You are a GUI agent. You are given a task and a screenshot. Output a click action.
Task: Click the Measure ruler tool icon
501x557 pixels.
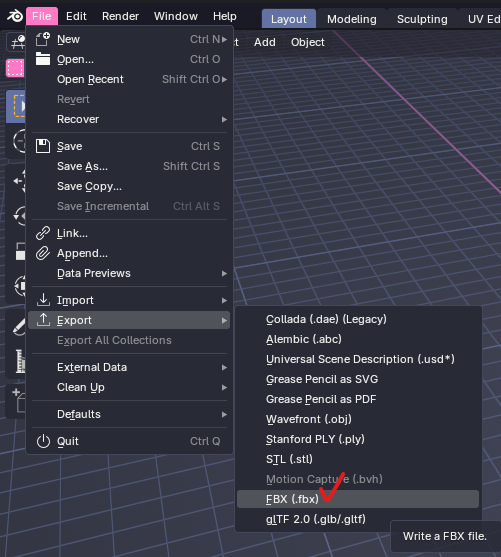(20, 361)
